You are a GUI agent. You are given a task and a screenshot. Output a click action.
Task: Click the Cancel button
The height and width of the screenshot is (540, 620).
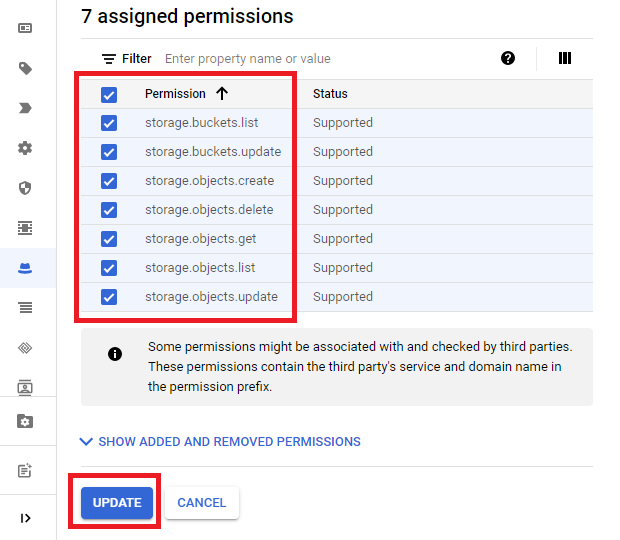point(202,503)
